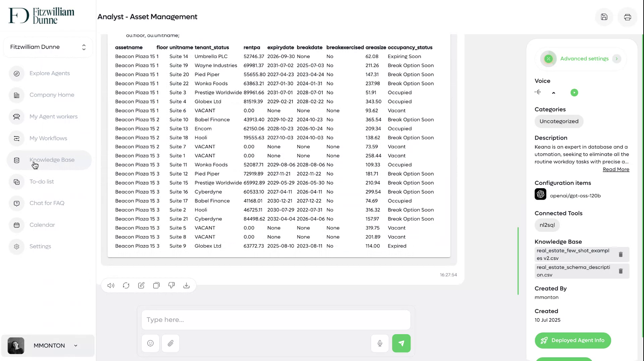Expand the MMONTON user menu
This screenshot has width=644, height=361.
pos(76,346)
